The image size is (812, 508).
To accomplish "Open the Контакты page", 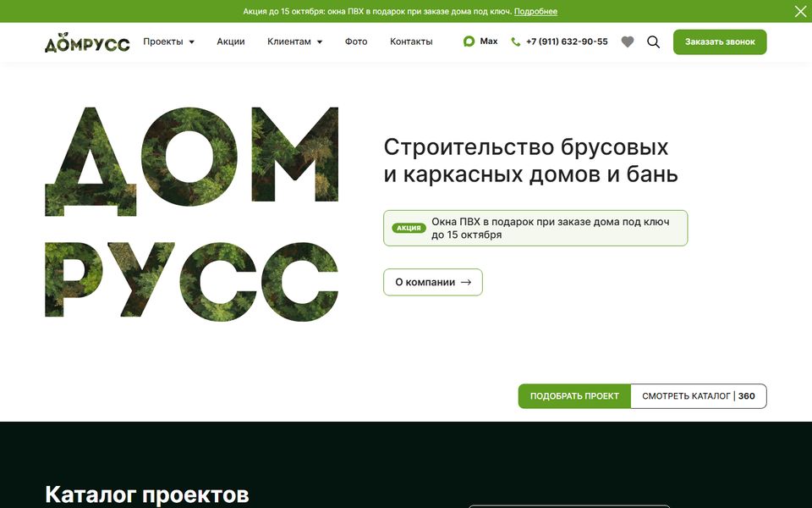I will (x=411, y=41).
